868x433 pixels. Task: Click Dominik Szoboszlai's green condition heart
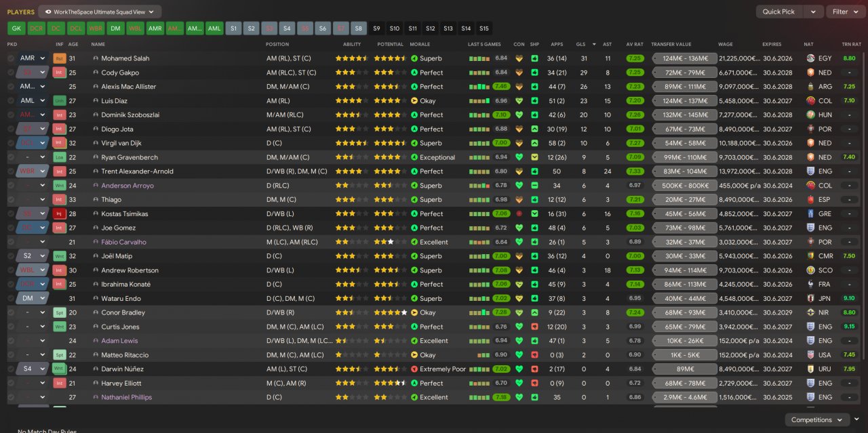tap(519, 115)
